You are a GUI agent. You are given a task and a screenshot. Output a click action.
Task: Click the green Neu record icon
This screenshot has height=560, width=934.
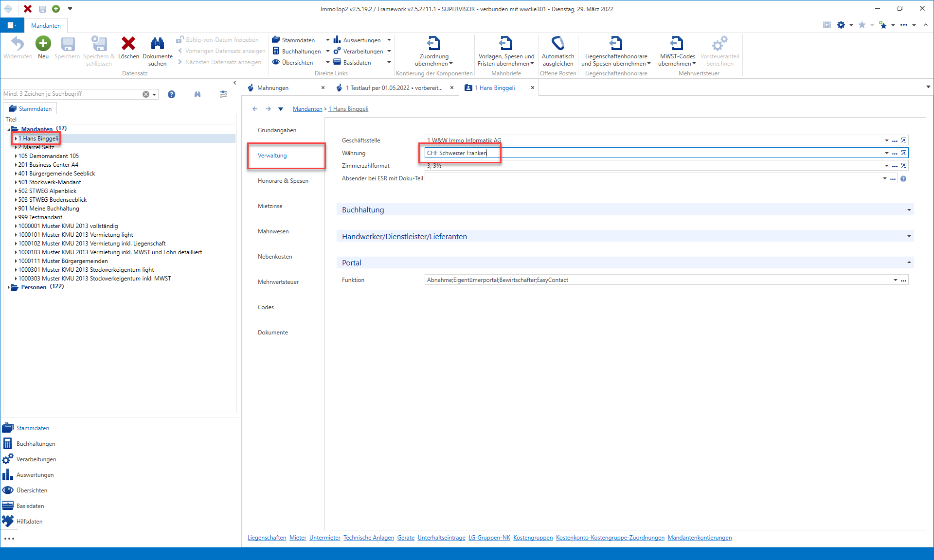(43, 44)
